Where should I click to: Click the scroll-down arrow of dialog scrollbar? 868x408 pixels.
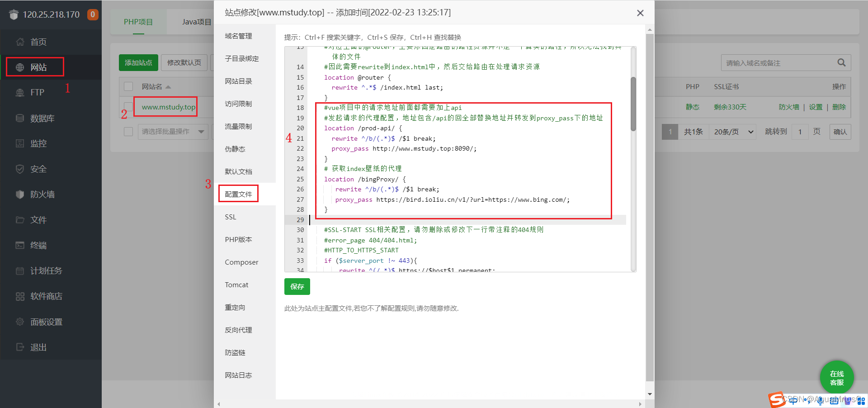click(650, 394)
